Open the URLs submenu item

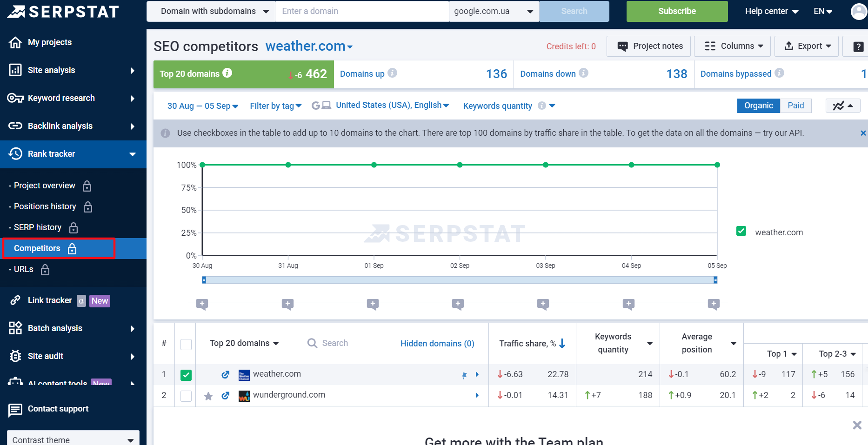pyautogui.click(x=24, y=269)
